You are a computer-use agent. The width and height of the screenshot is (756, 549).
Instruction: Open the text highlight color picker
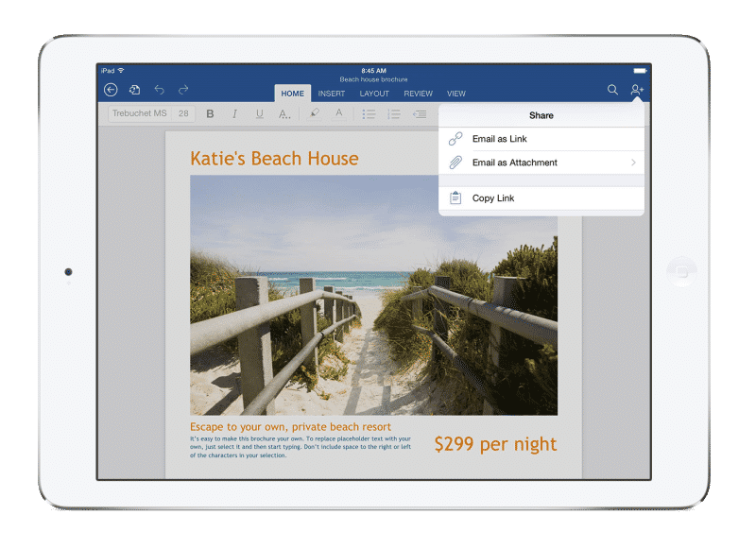pyautogui.click(x=314, y=114)
